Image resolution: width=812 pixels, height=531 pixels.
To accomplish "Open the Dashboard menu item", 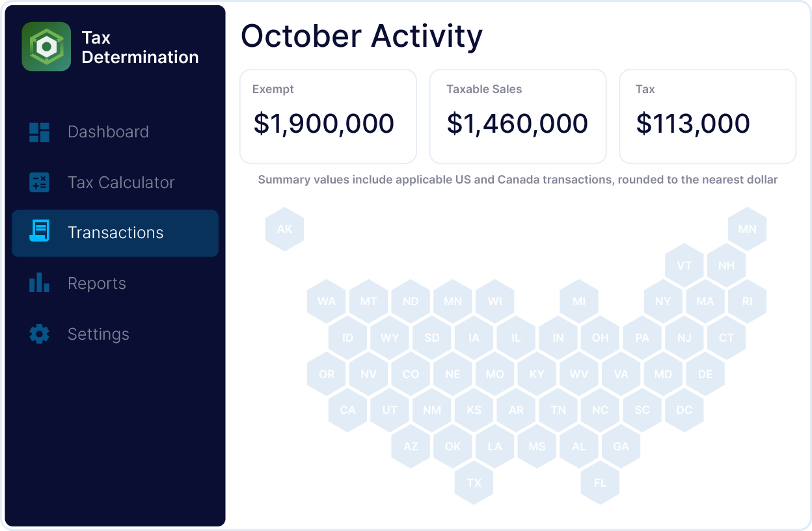I will [108, 132].
